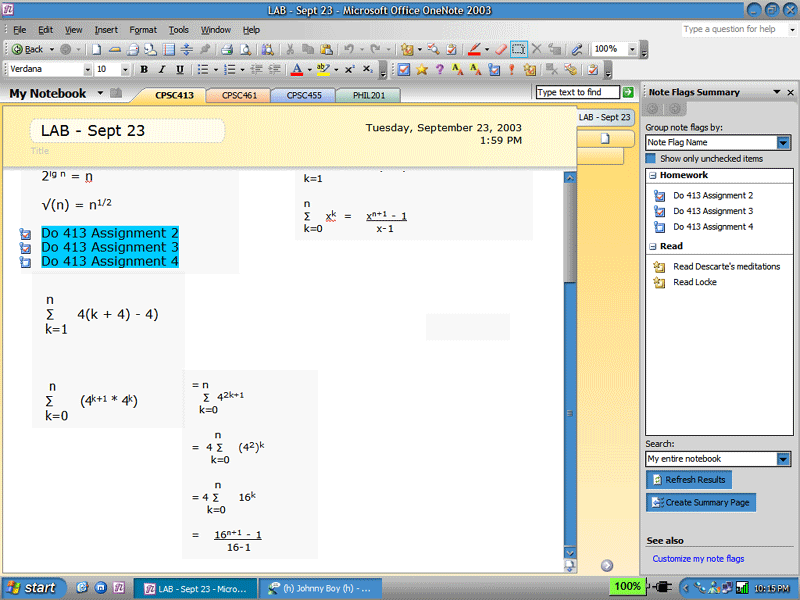Select the Eraser tool in toolbar
Image resolution: width=800 pixels, height=600 pixels.
[x=499, y=49]
